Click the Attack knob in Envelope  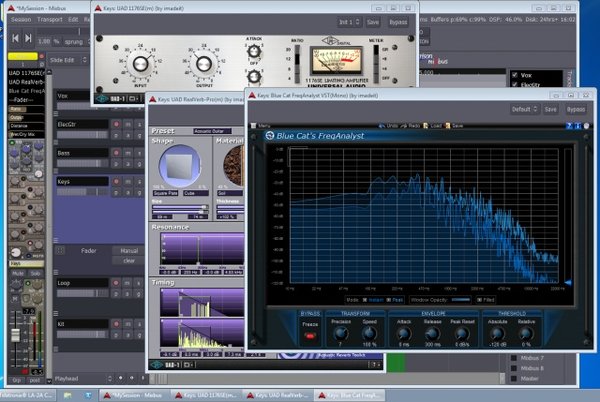pyautogui.click(x=403, y=334)
